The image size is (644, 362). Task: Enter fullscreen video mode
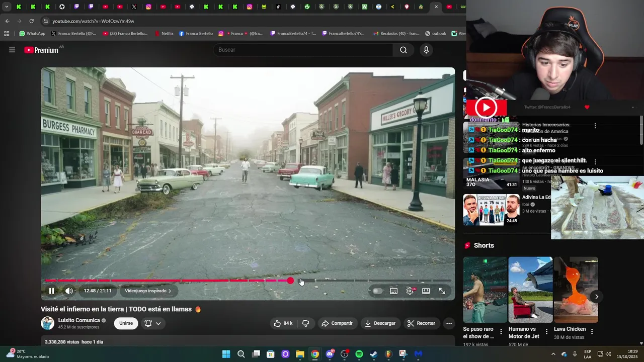tap(442, 291)
